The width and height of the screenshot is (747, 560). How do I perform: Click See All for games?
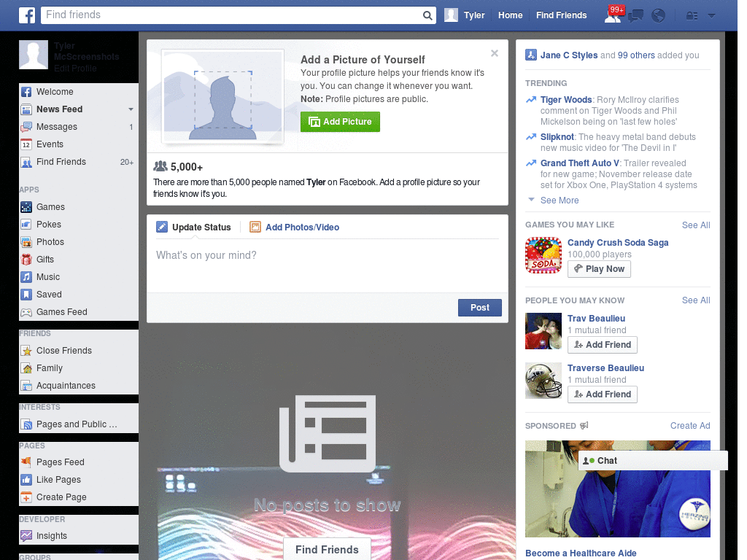point(695,225)
